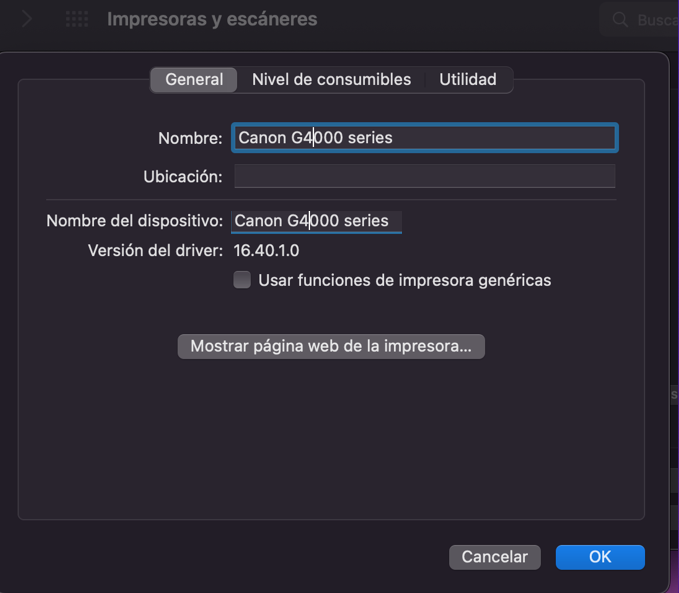Focus the Buscar search text field
The width and height of the screenshot is (679, 593).
point(655,20)
